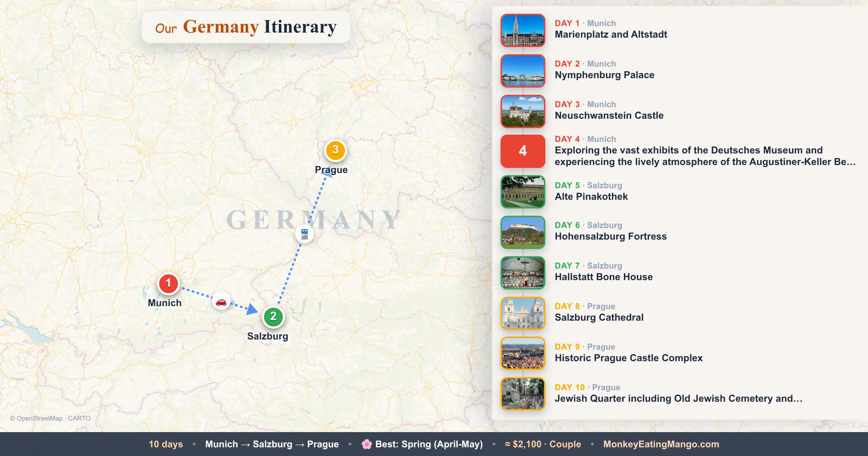Click '≈ $2,100 · Couple' budget text
The width and height of the screenshot is (868, 456).
543,444
